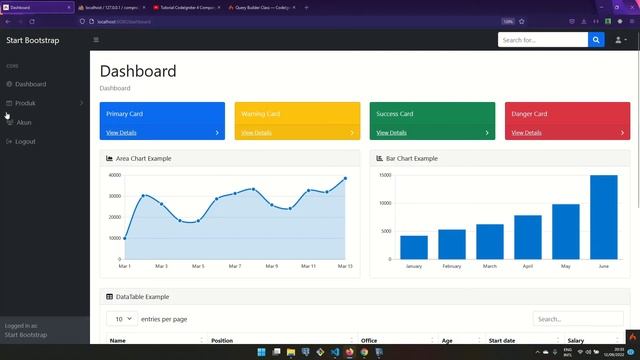The width and height of the screenshot is (640, 360).
Task: Click the DataTable Example table icon
Action: pos(109,297)
